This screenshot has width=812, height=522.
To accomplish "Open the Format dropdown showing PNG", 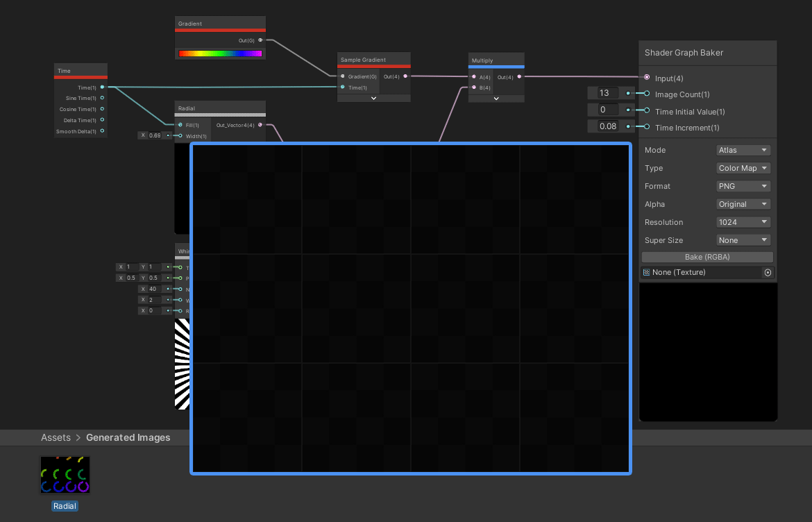I will 743,186.
